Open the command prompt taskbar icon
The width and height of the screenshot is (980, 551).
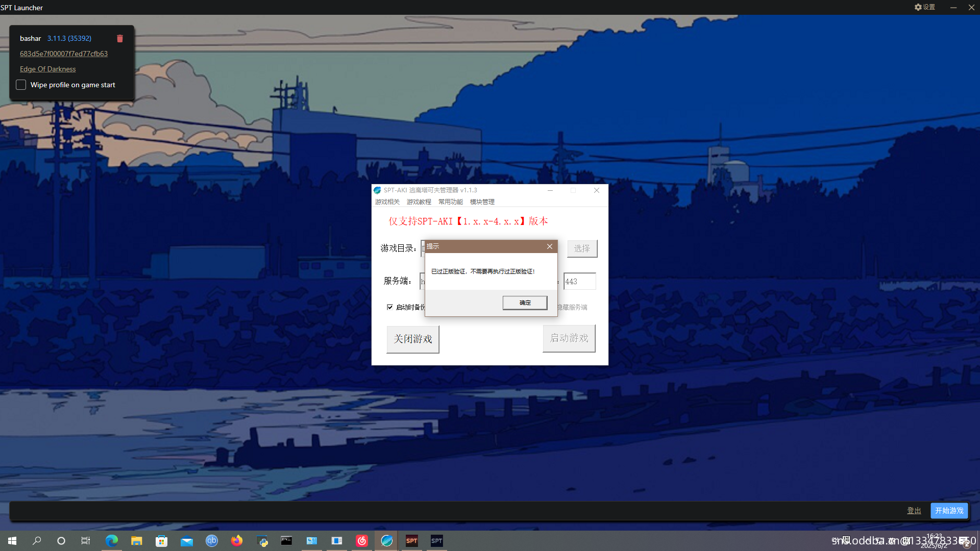[x=287, y=541]
